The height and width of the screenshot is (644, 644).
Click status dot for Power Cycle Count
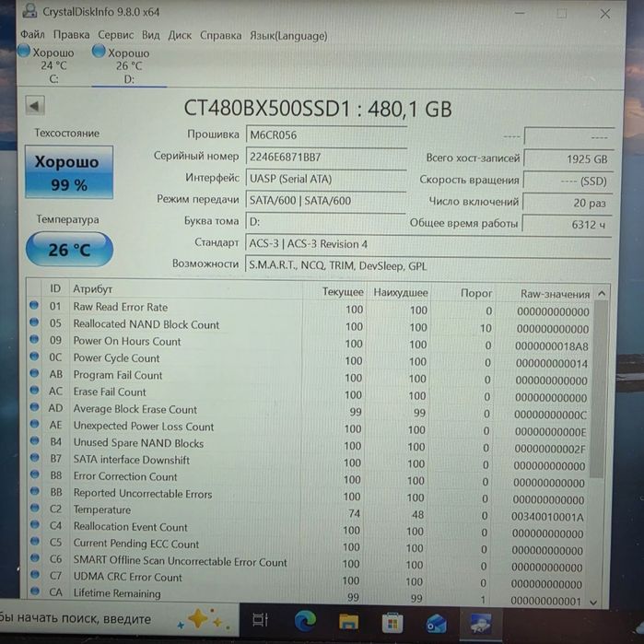tap(34, 357)
